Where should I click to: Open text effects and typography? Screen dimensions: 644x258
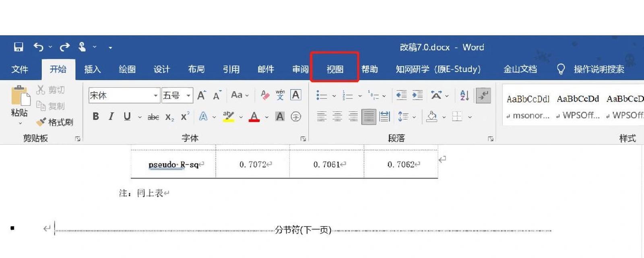(x=204, y=117)
